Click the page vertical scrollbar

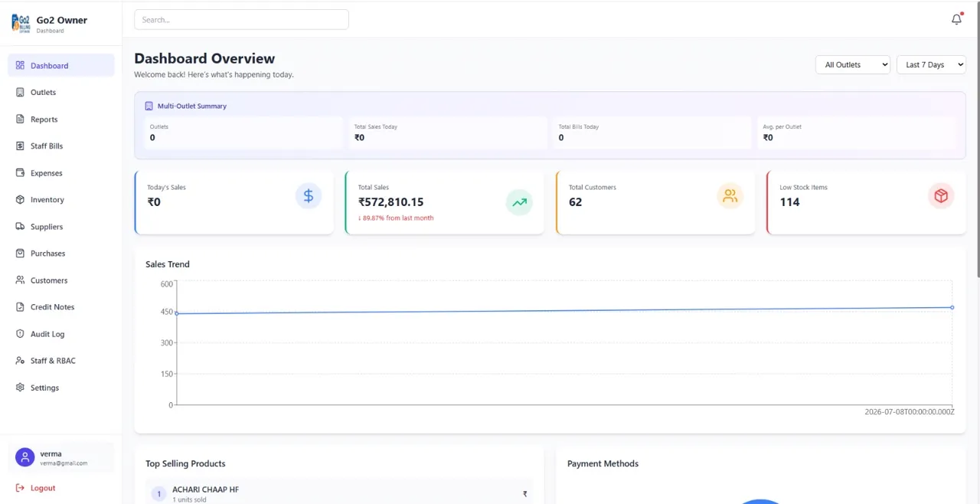(x=977, y=138)
